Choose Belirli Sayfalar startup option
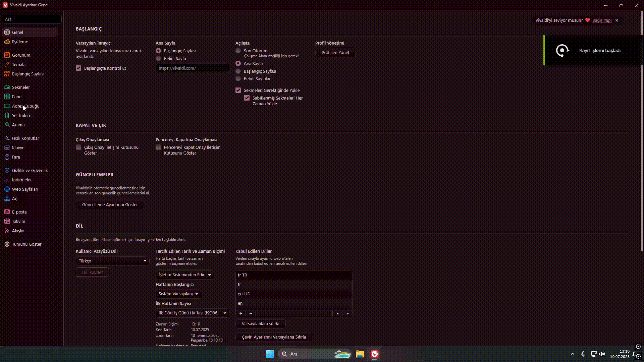 point(238,79)
